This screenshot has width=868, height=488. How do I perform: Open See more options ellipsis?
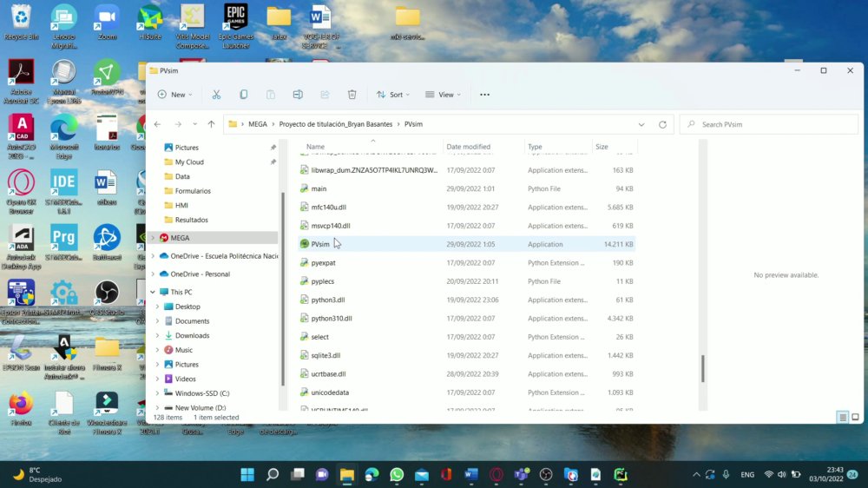point(485,95)
